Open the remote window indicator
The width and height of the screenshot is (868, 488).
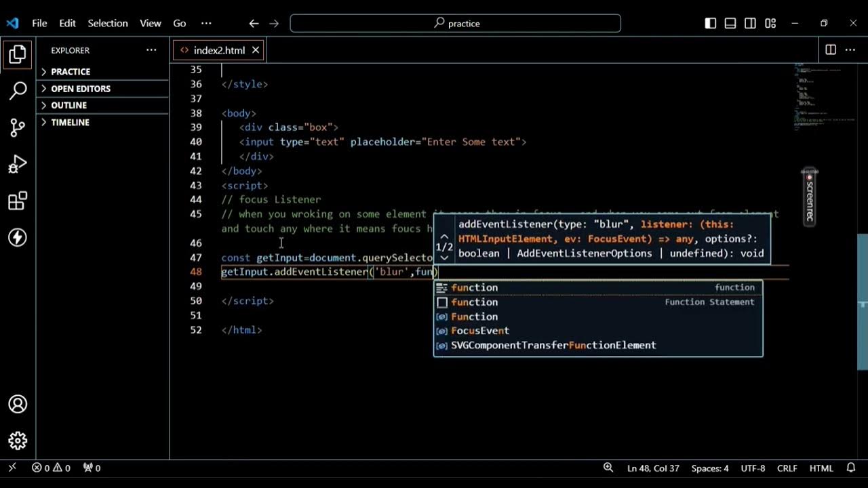click(12, 468)
